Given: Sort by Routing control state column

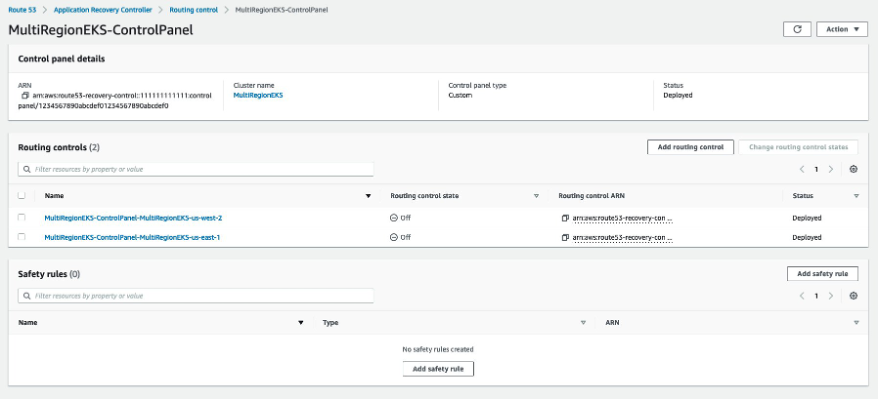Looking at the screenshot, I should pos(536,196).
